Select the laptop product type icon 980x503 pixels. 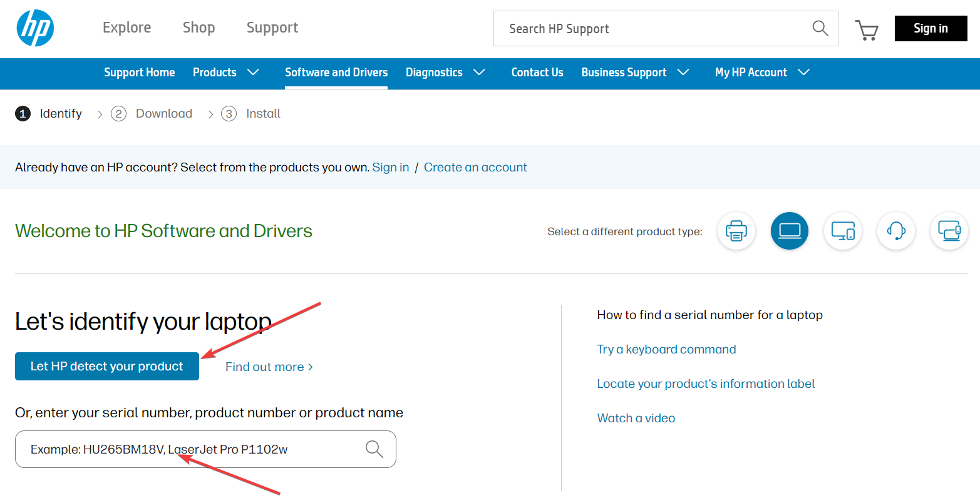[x=790, y=231]
